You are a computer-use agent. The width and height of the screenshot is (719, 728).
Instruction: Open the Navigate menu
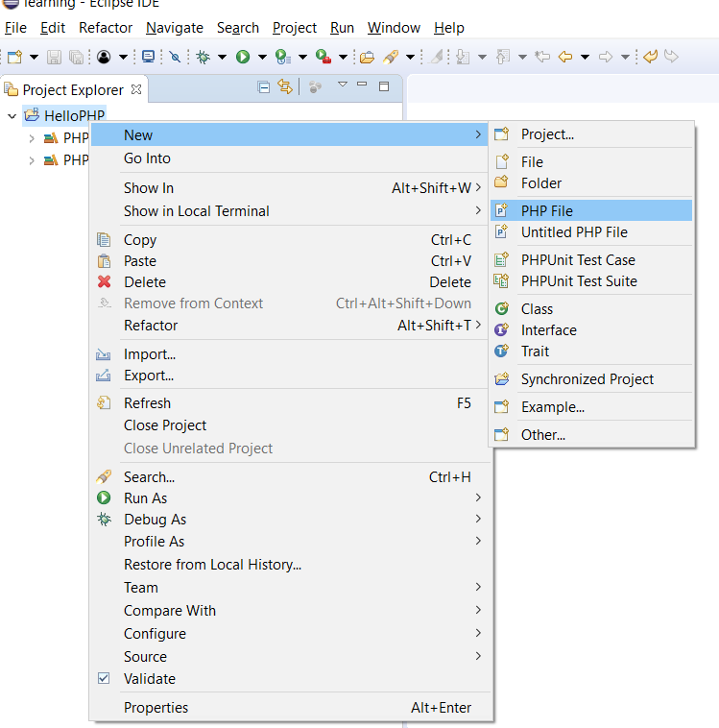(175, 28)
